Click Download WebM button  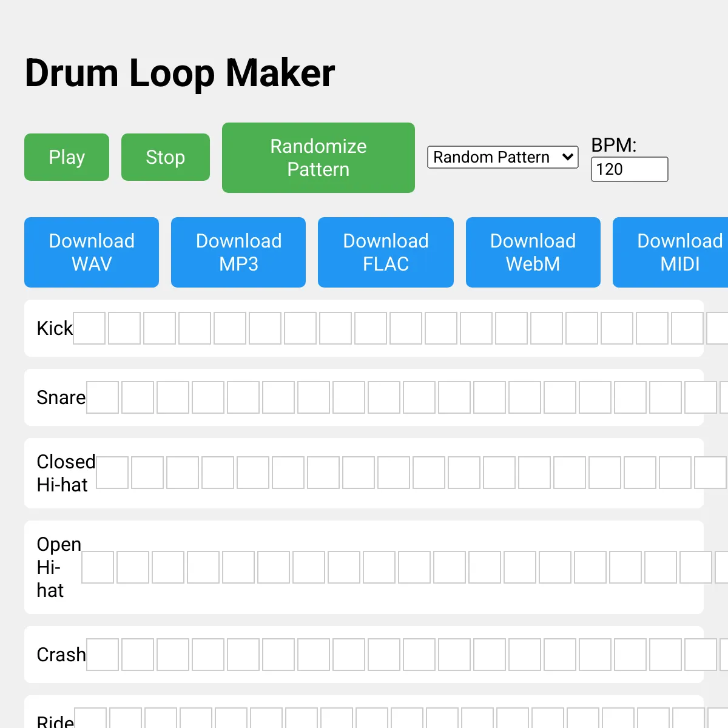click(533, 252)
